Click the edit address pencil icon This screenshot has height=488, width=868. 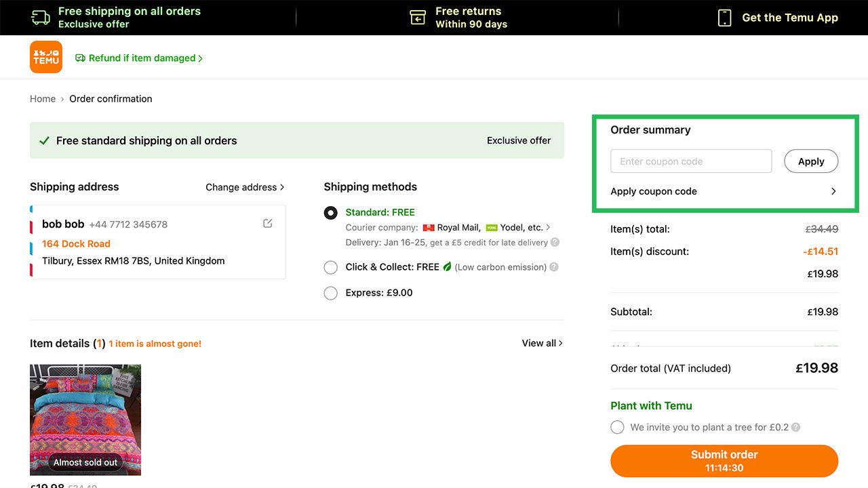[267, 224]
